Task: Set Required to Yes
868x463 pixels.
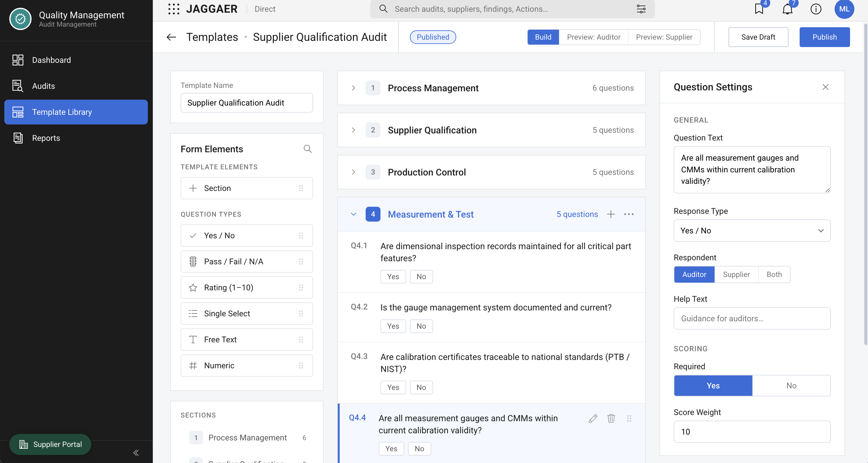Action: 713,385
